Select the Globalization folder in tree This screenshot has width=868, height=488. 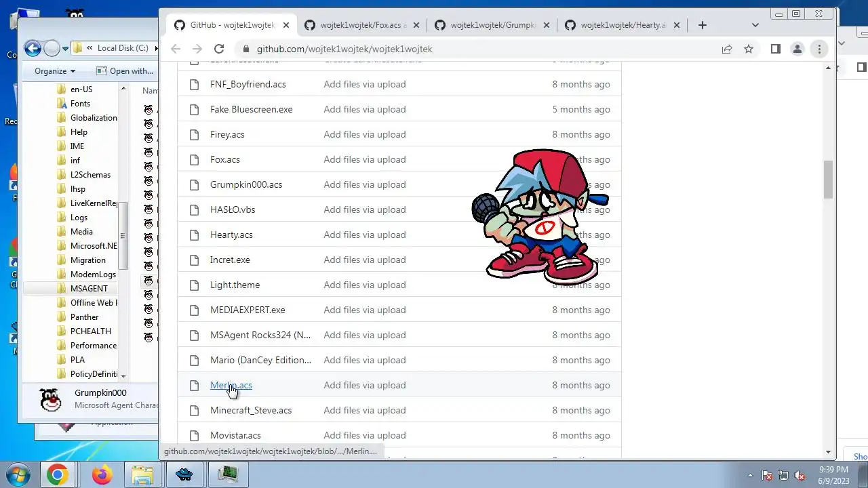point(94,117)
